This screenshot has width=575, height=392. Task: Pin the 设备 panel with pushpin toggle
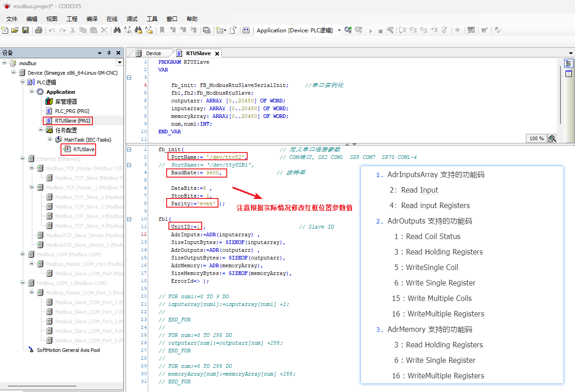point(109,53)
